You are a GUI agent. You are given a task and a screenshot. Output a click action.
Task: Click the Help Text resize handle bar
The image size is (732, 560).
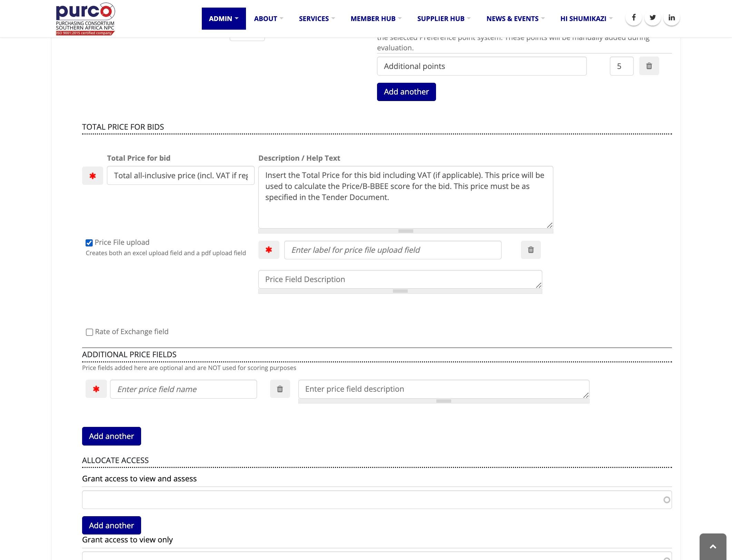pyautogui.click(x=405, y=231)
